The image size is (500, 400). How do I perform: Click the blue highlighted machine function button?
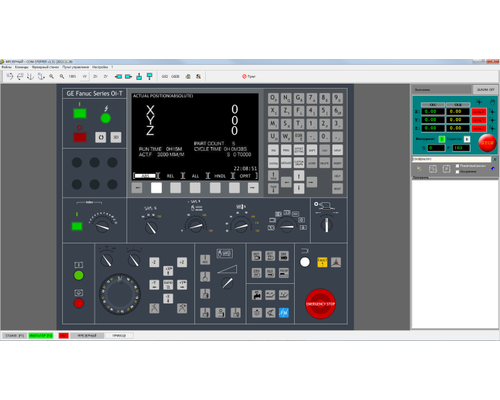click(x=284, y=313)
